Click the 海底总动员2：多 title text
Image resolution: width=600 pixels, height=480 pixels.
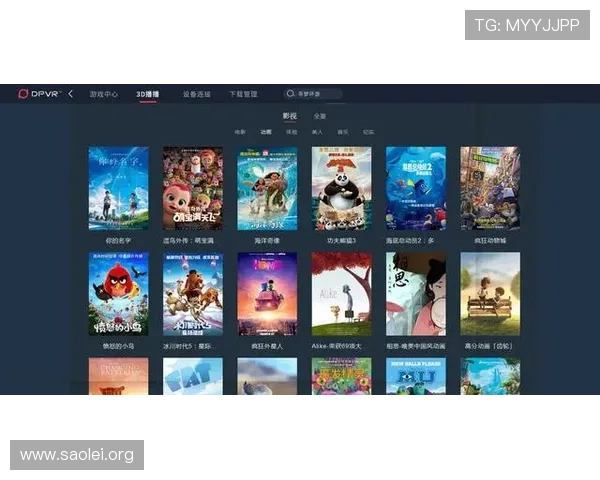click(x=410, y=241)
